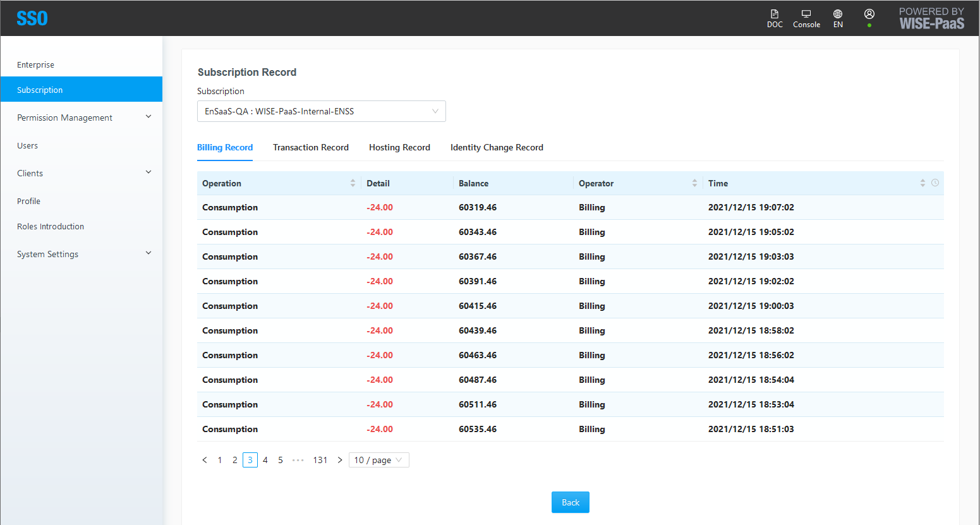980x525 pixels.
Task: Click balance value 60319.46
Action: tap(478, 207)
